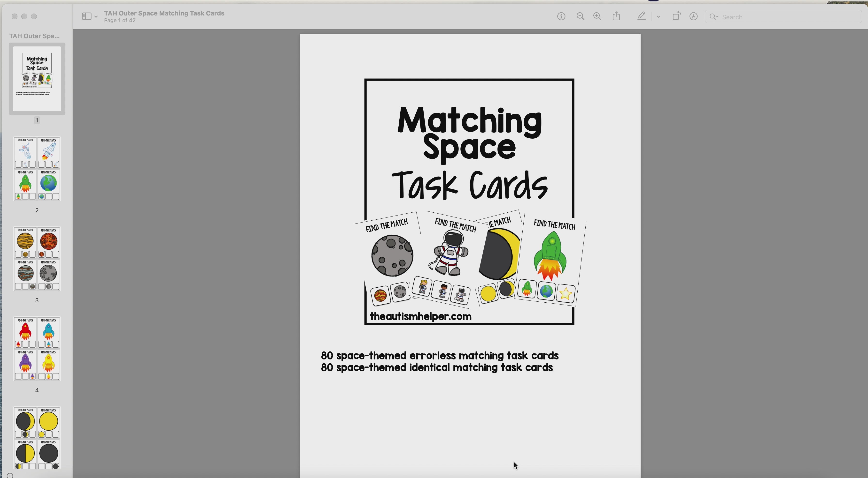Close the Preview window
The width and height of the screenshot is (868, 478).
pyautogui.click(x=15, y=16)
